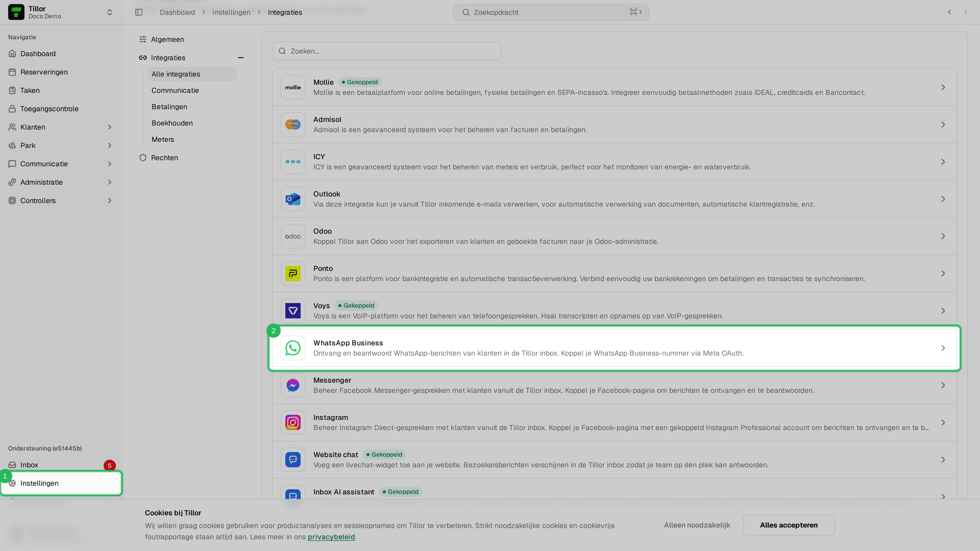
Task: Select the Betalingen integrations filter
Action: coord(192,106)
